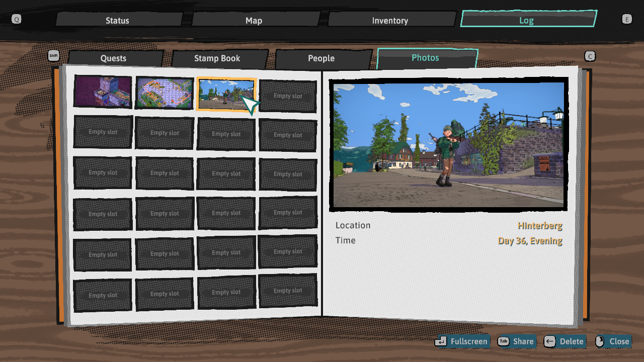Select the highlighted Hinterberg street photo thumbnail
Image resolution: width=644 pixels, height=362 pixels.
coord(226,94)
